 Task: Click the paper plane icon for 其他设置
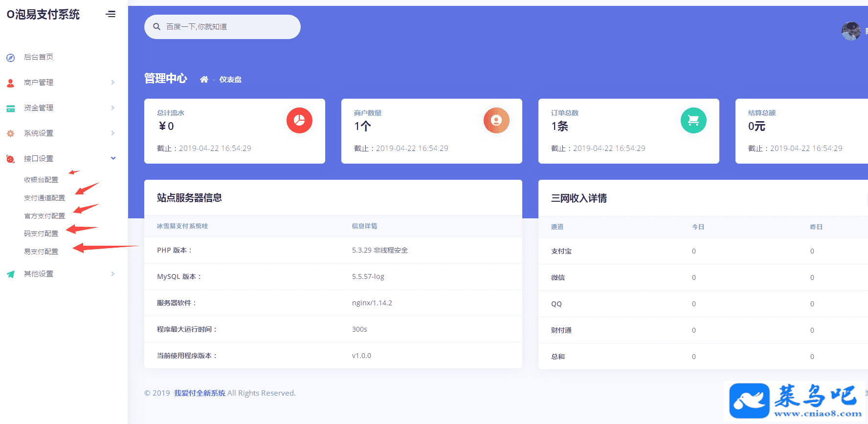(x=10, y=274)
